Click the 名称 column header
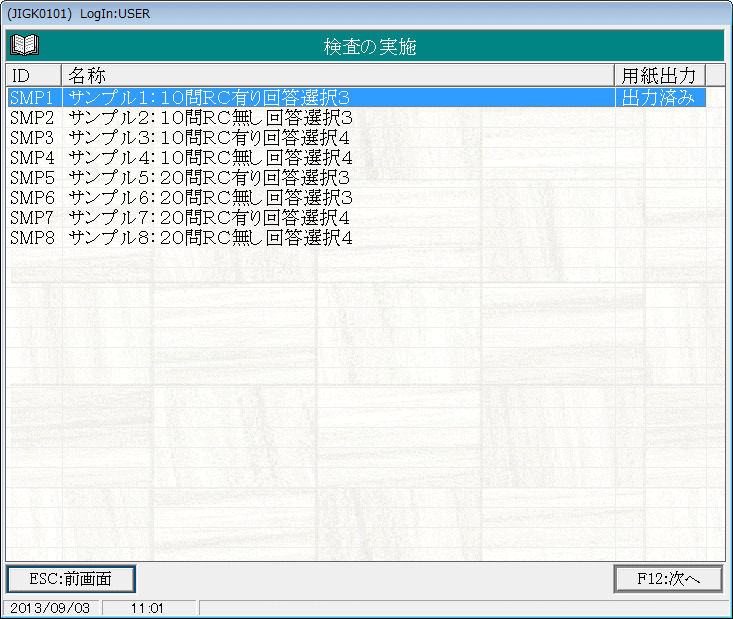The height and width of the screenshot is (619, 733). 338,75
